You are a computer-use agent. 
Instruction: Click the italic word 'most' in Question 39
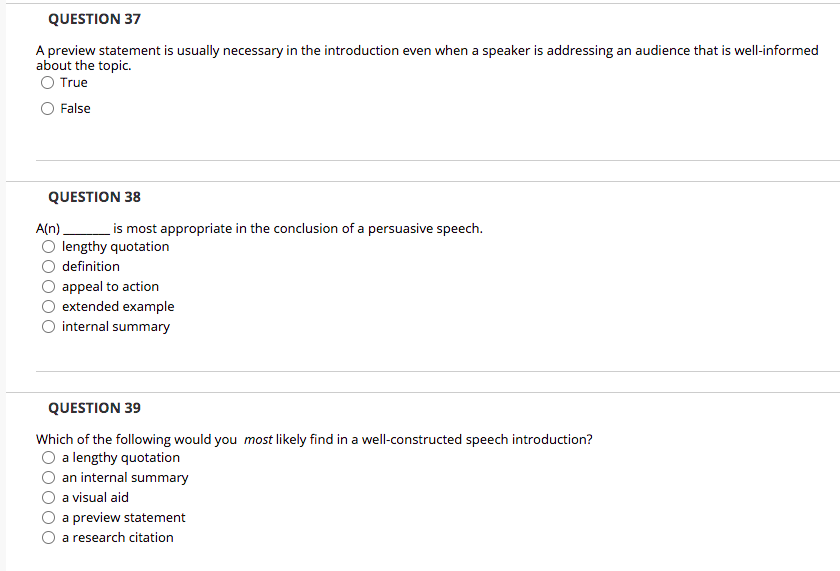click(258, 439)
